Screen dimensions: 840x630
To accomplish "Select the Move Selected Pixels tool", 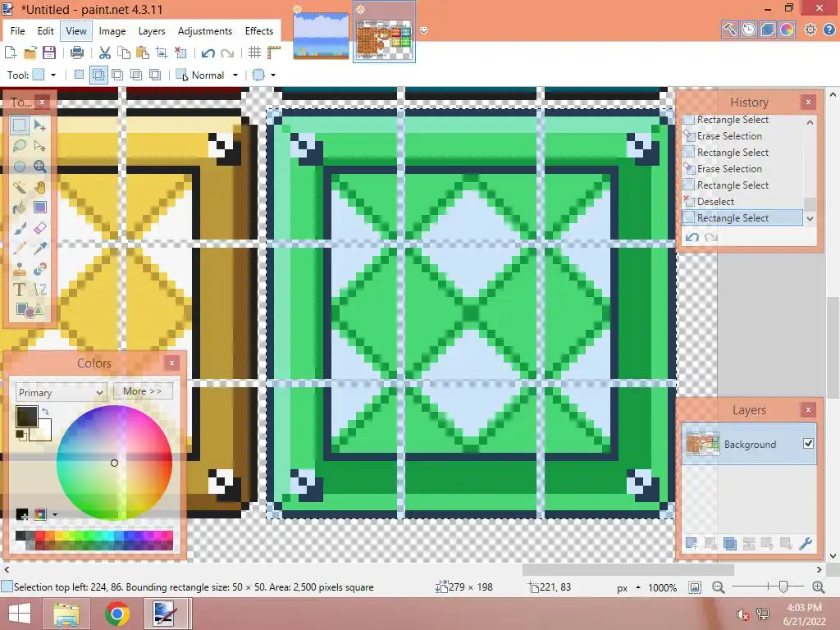I will tap(39, 126).
